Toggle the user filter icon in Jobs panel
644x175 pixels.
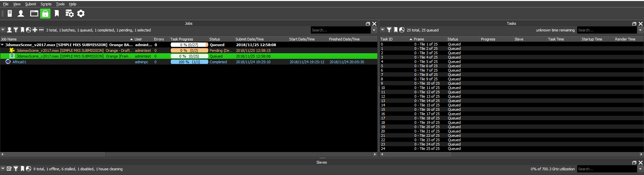point(9,30)
